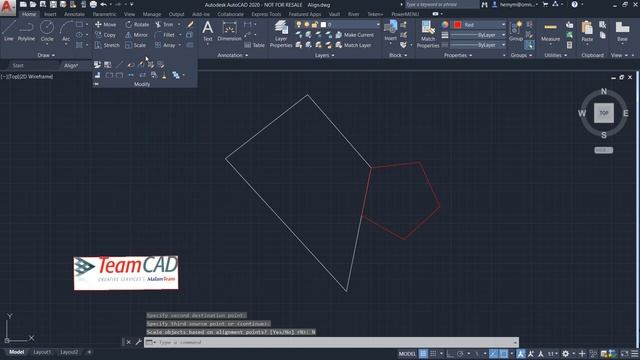This screenshot has width=640, height=360.
Task: Click the Trim tool
Action: coord(164,24)
